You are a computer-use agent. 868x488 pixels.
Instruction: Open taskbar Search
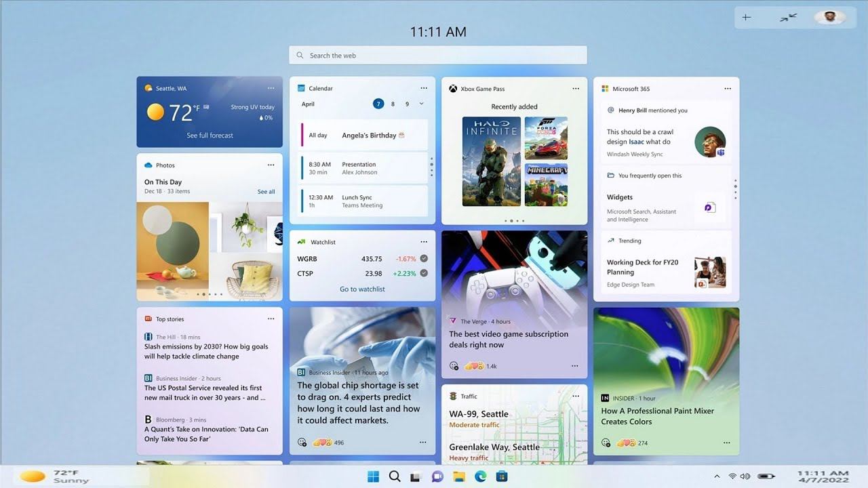395,476
